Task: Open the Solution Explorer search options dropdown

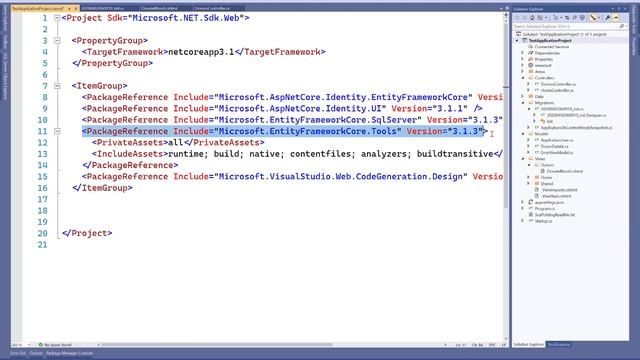Action: pyautogui.click(x=627, y=26)
